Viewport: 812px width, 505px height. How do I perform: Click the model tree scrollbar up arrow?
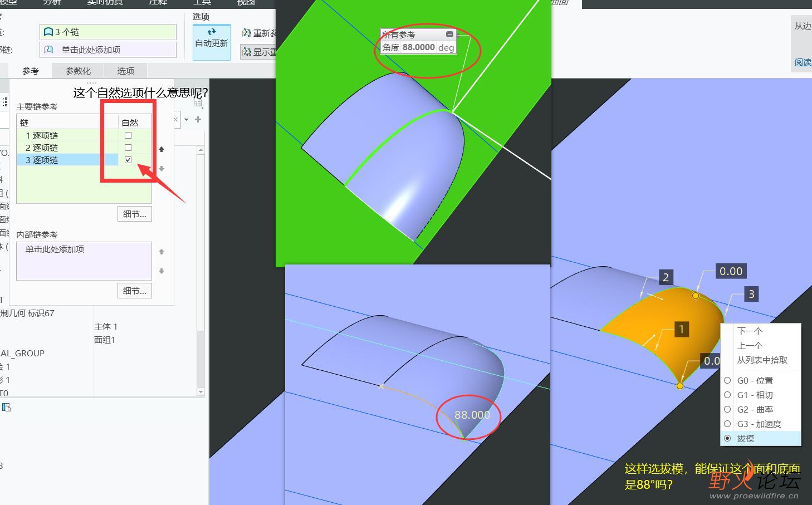click(201, 150)
